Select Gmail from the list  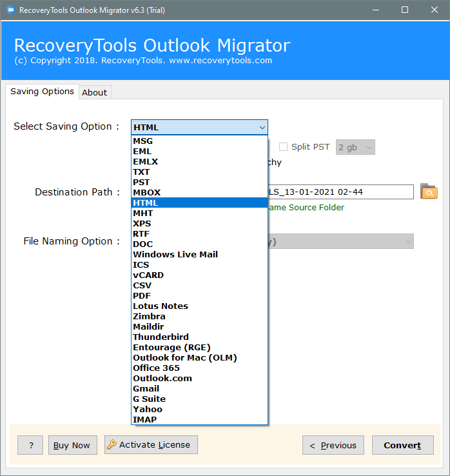point(199,388)
